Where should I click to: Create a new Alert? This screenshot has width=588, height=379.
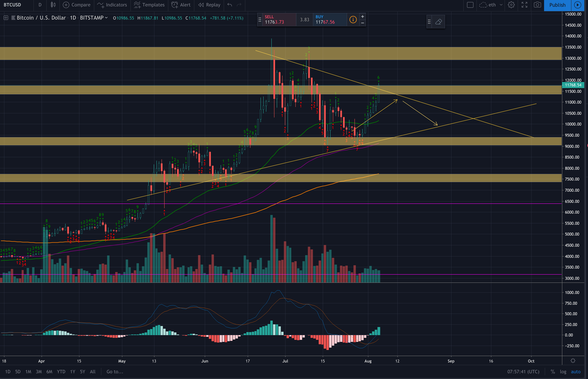pyautogui.click(x=181, y=5)
